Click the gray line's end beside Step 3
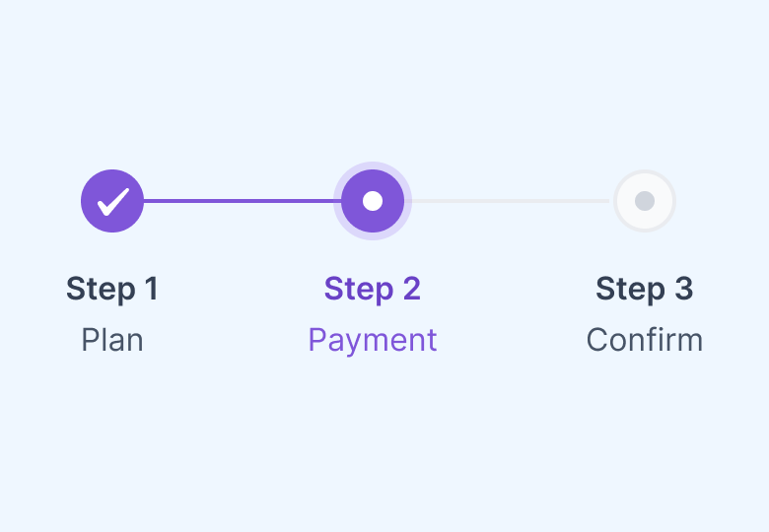The image size is (769, 532). click(x=603, y=201)
